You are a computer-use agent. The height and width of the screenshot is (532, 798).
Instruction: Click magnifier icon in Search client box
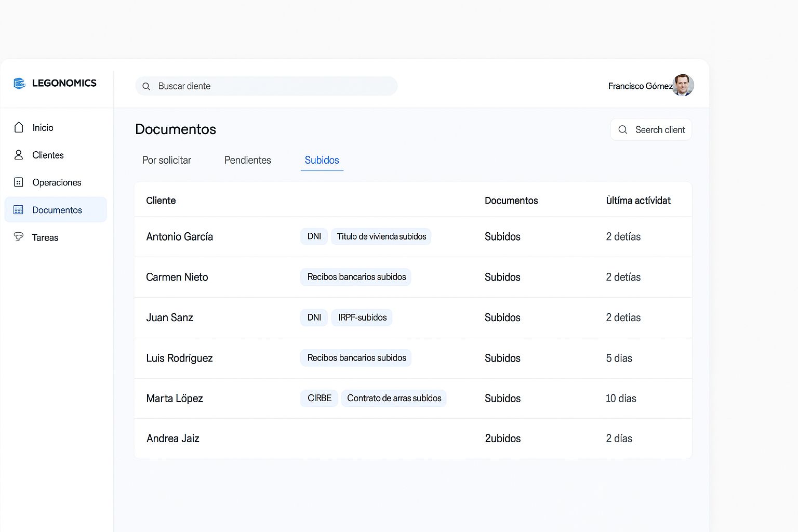622,130
